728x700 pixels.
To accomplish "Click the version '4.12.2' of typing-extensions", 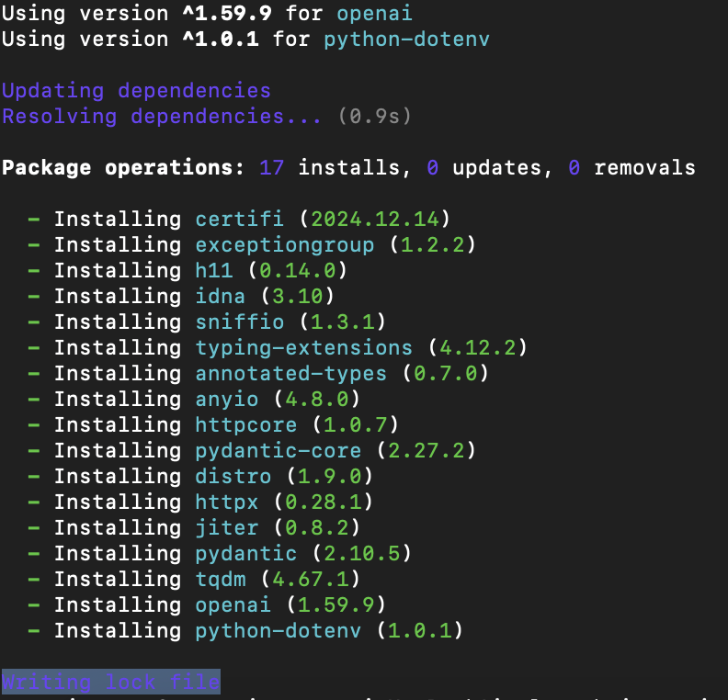I will pyautogui.click(x=478, y=348).
